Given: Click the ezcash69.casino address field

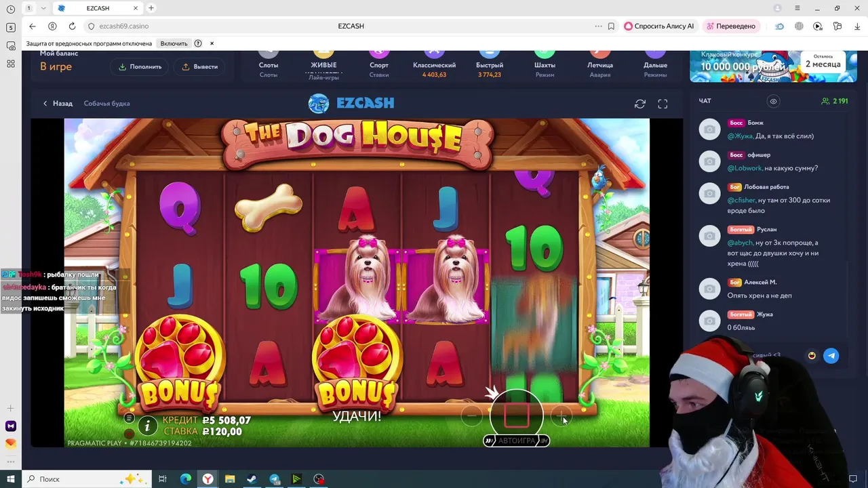Looking at the screenshot, I should (x=123, y=26).
